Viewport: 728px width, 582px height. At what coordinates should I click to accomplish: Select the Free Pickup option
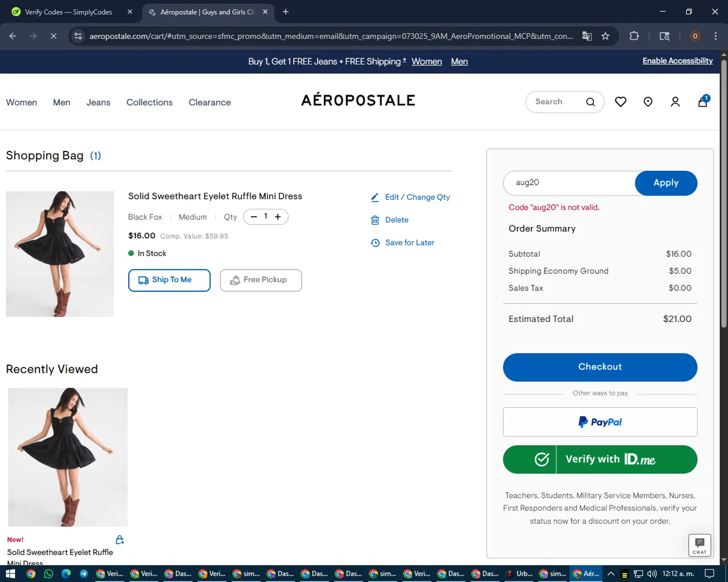pyautogui.click(x=261, y=280)
